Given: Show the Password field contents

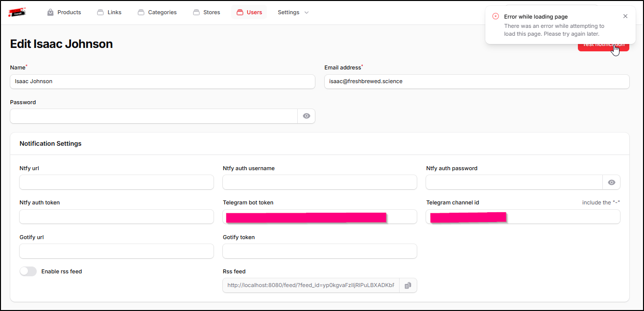Looking at the screenshot, I should click(x=307, y=116).
